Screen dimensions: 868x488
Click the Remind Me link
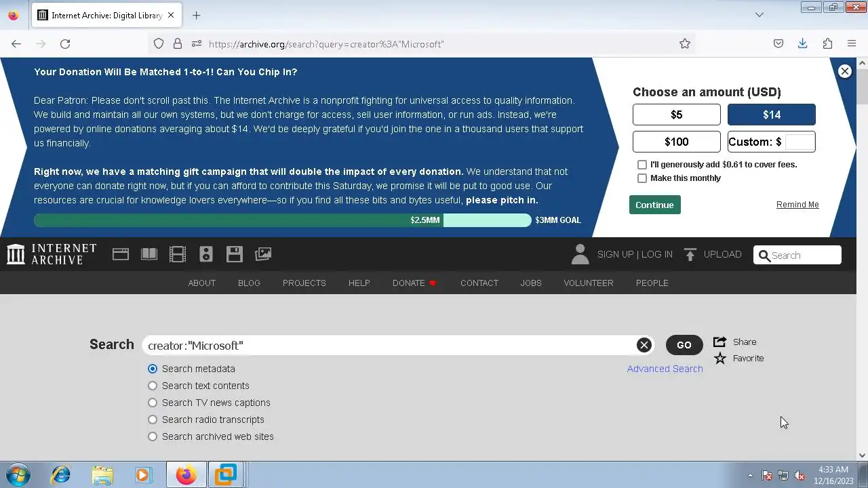click(797, 205)
